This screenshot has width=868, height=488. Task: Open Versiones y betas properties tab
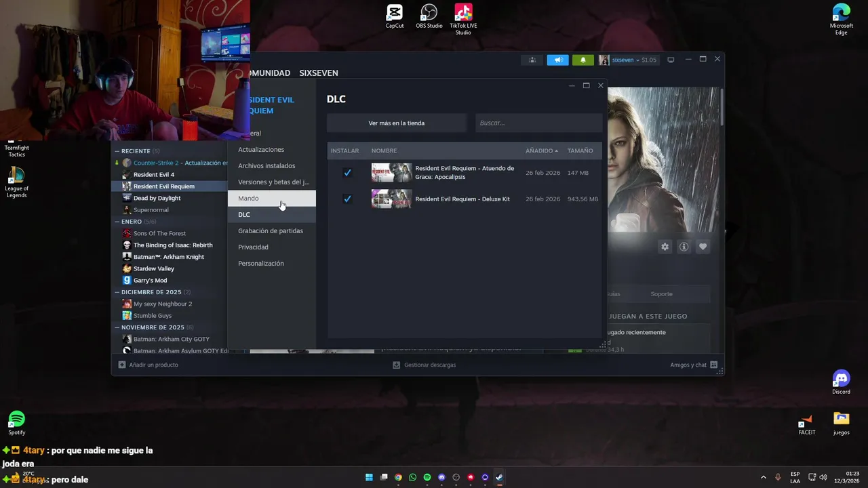click(272, 182)
